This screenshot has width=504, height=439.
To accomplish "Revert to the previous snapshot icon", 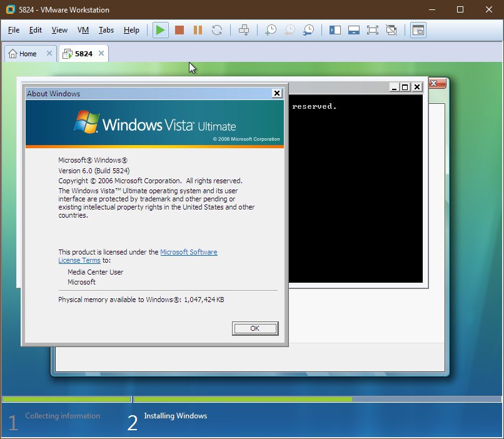I will pyautogui.click(x=290, y=30).
